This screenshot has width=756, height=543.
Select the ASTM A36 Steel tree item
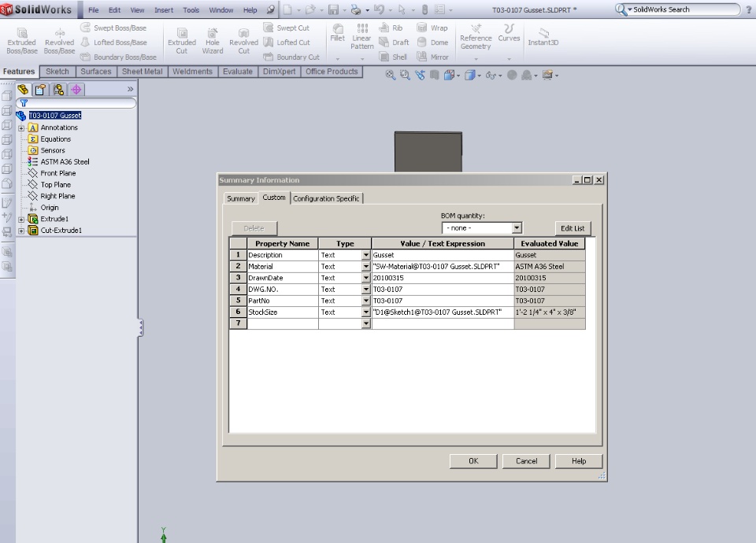[65, 162]
